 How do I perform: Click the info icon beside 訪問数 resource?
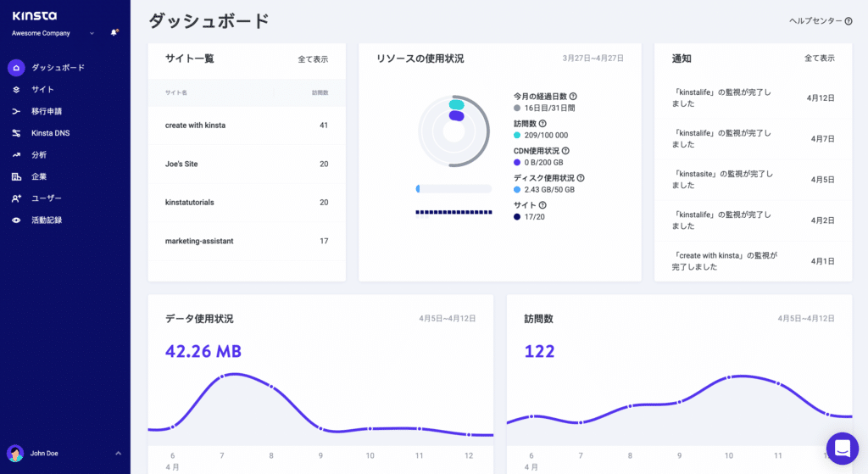(542, 124)
